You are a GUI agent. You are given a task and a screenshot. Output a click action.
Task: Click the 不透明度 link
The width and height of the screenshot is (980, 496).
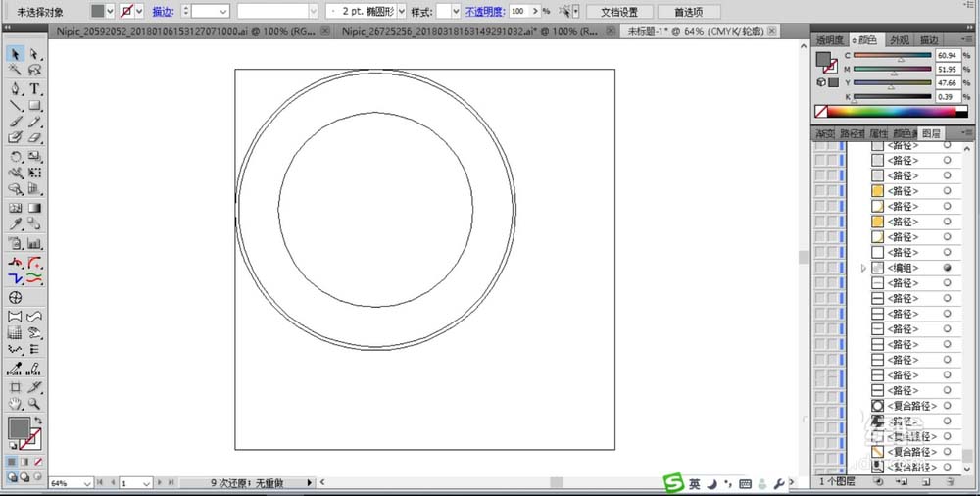(485, 12)
